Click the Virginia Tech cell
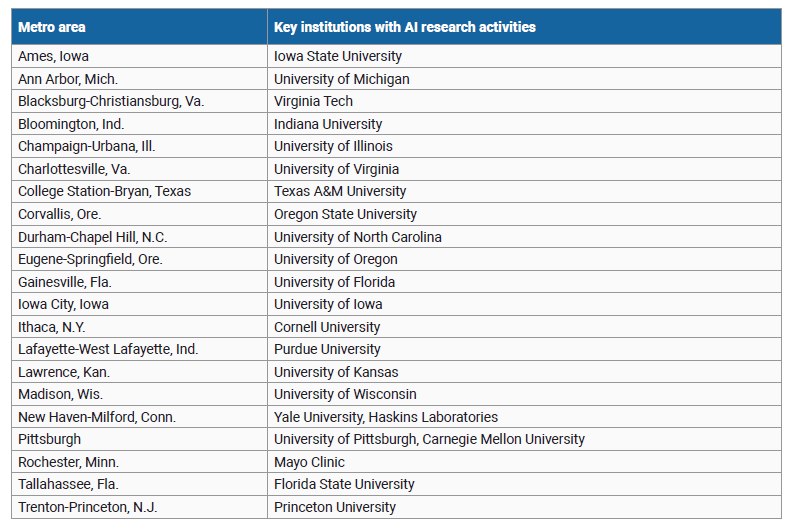This screenshot has height=527, width=798. (313, 101)
